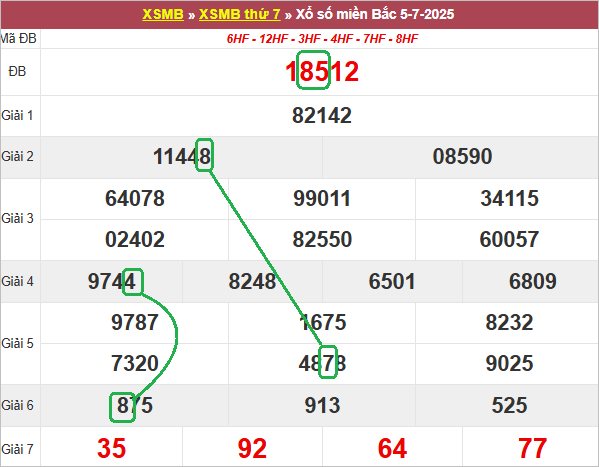Select Giải 6 number 913

coord(322,405)
